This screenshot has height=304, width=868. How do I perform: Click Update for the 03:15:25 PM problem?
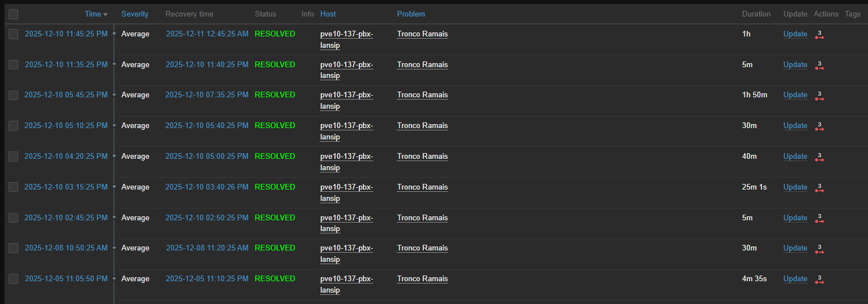pos(795,187)
